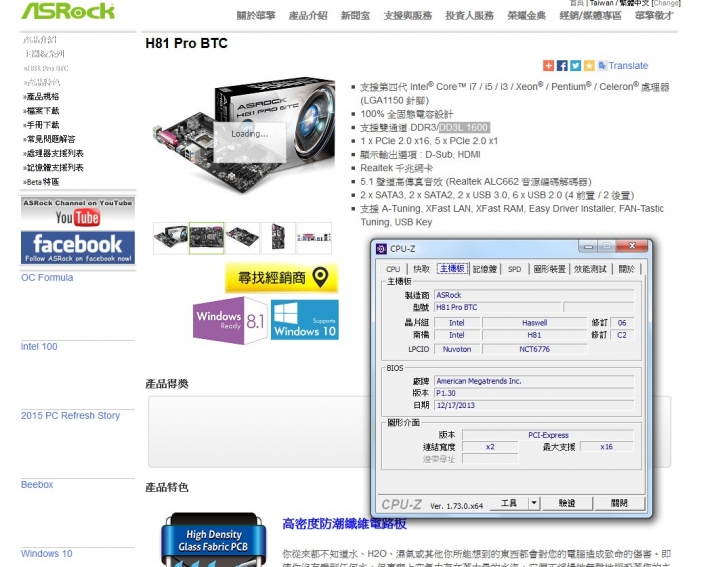This screenshot has height=567, width=720.
Task: Click the 關閉 button in CPU-Z
Action: (x=619, y=503)
